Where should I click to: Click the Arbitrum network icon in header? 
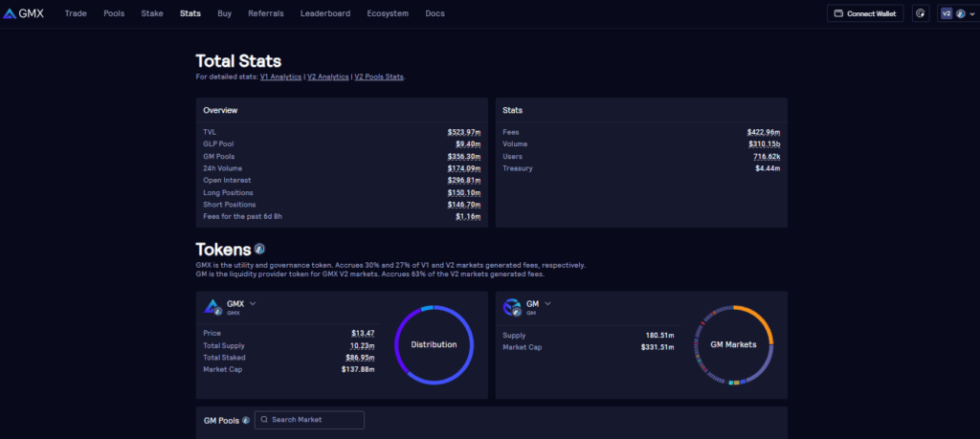click(960, 13)
